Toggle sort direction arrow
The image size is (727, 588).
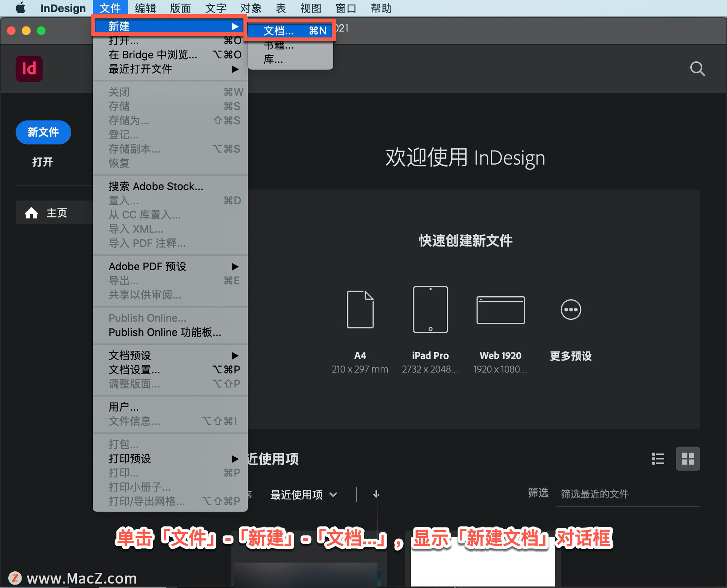point(376,494)
